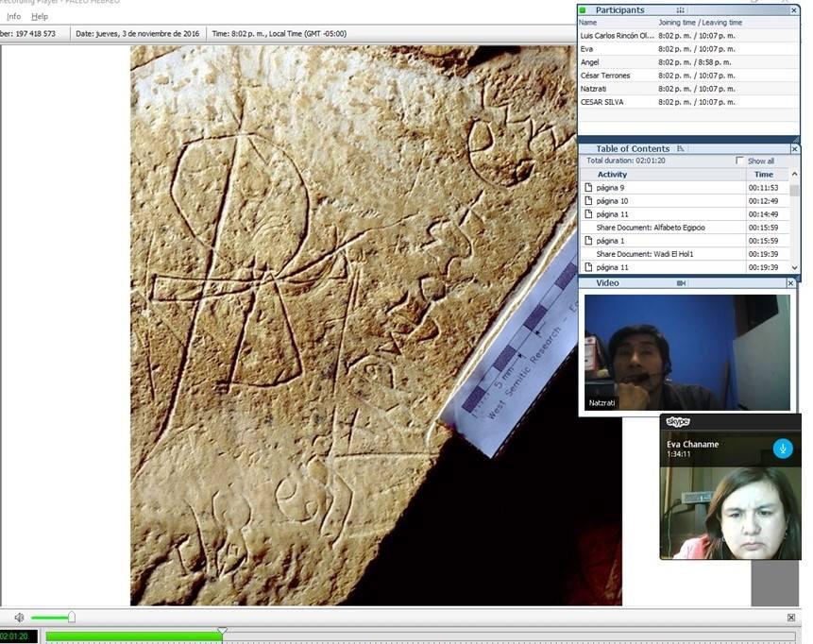Viewport: 813px width, 644px height.
Task: Click the elapsed time display 02:01:20
Action: coord(18,636)
